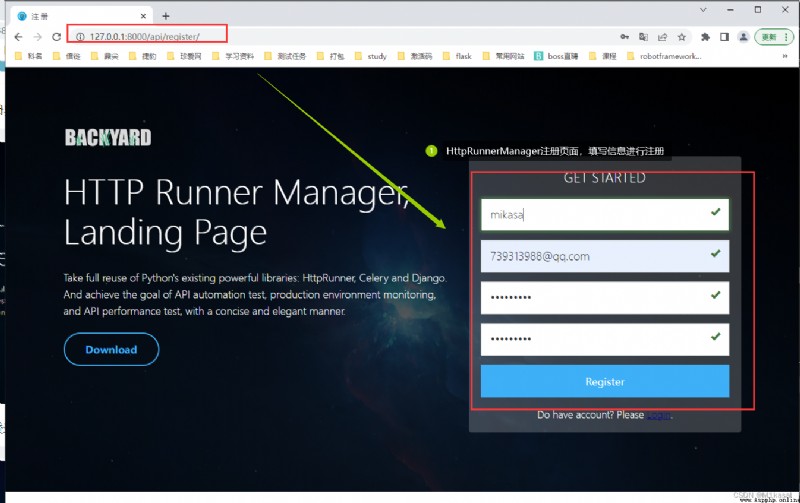Image resolution: width=800 pixels, height=503 pixels.
Task: Open the 常用网站 bookmark folder
Action: pyautogui.click(x=504, y=56)
